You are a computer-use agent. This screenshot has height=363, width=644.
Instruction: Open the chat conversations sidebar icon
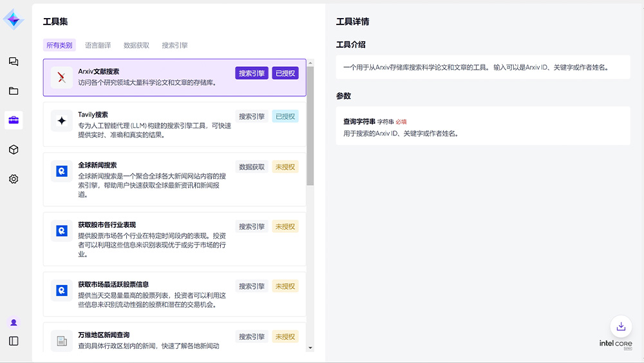(x=14, y=62)
